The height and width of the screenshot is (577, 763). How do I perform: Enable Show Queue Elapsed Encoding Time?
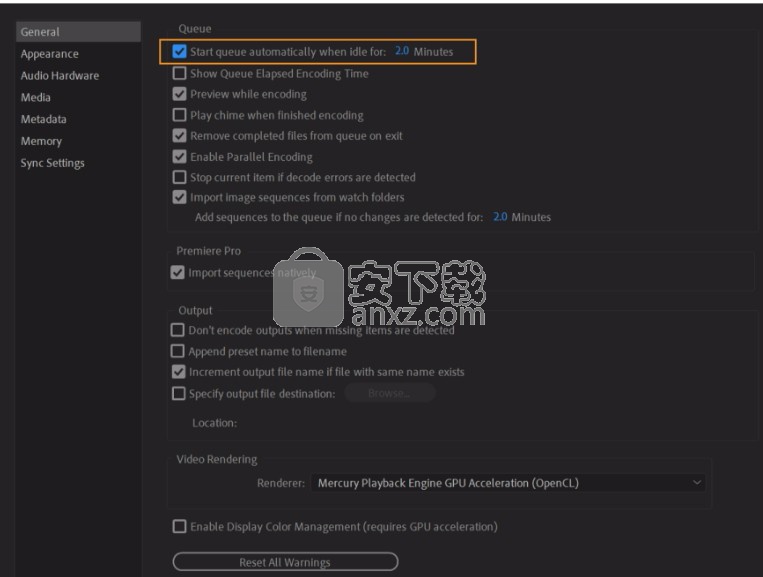point(179,73)
